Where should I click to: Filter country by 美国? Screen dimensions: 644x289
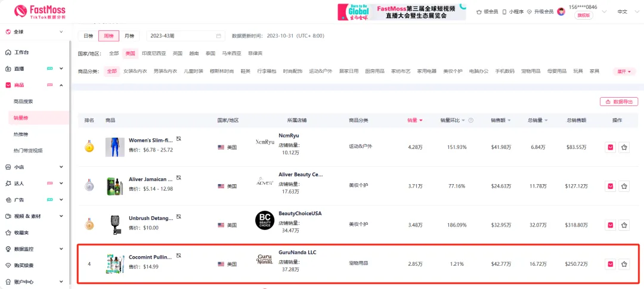tap(130, 54)
